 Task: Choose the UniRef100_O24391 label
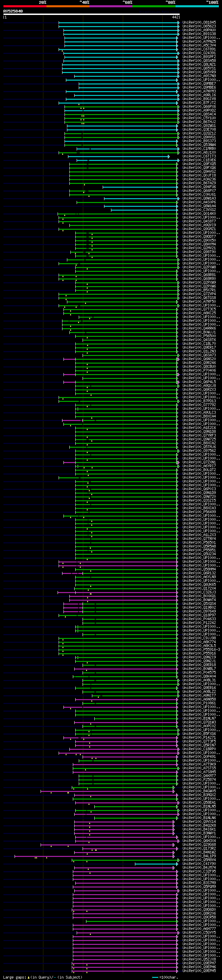(x=199, y=53)
